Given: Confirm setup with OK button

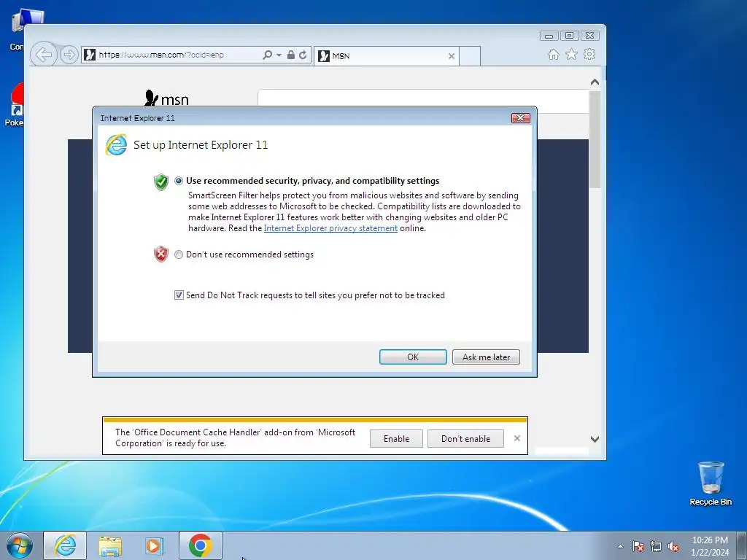Looking at the screenshot, I should click(413, 357).
